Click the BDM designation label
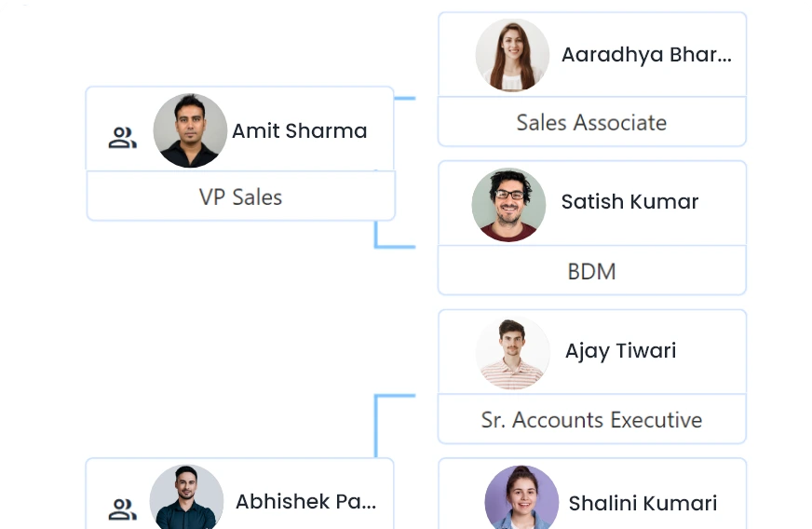The height and width of the screenshot is (529, 812). tap(591, 272)
